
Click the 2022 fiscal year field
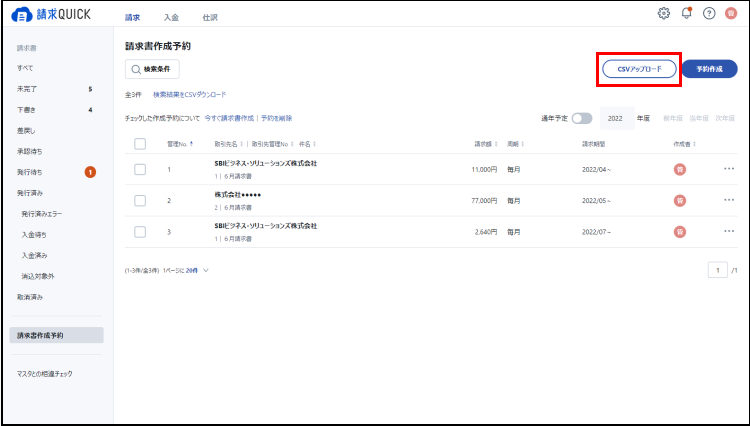click(617, 118)
